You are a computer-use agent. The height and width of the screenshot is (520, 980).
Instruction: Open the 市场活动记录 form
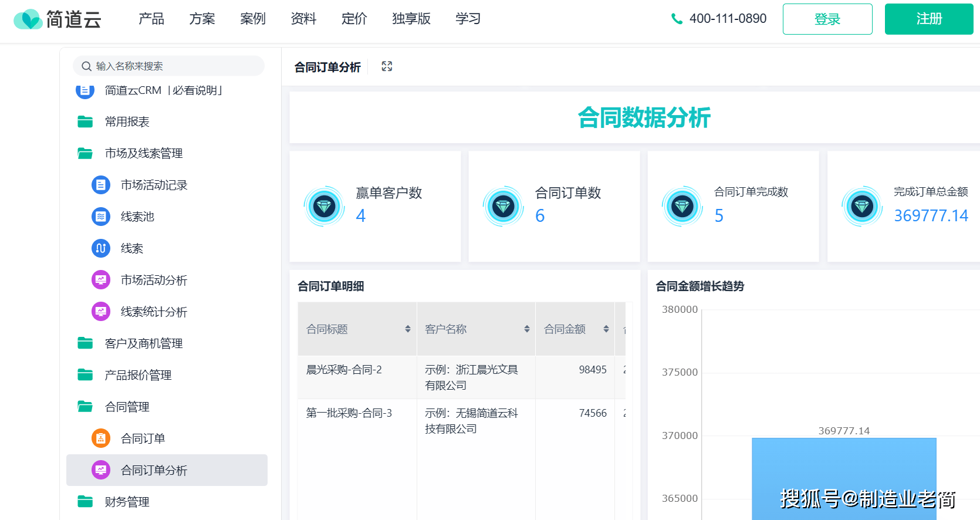click(x=154, y=185)
